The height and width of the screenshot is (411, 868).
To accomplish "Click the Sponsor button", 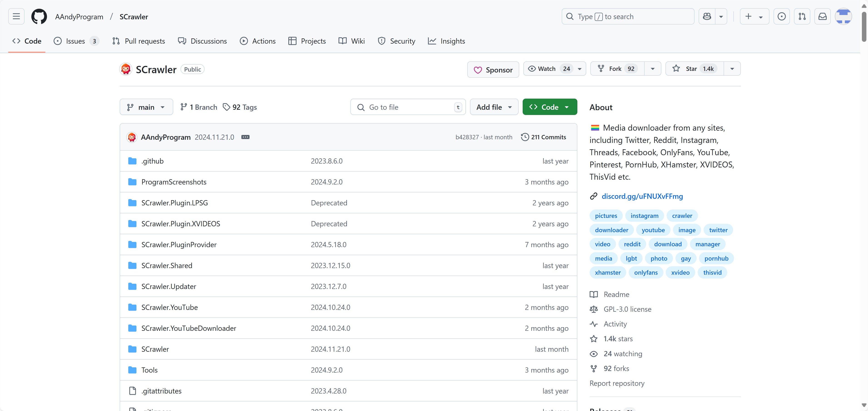I will click(493, 70).
